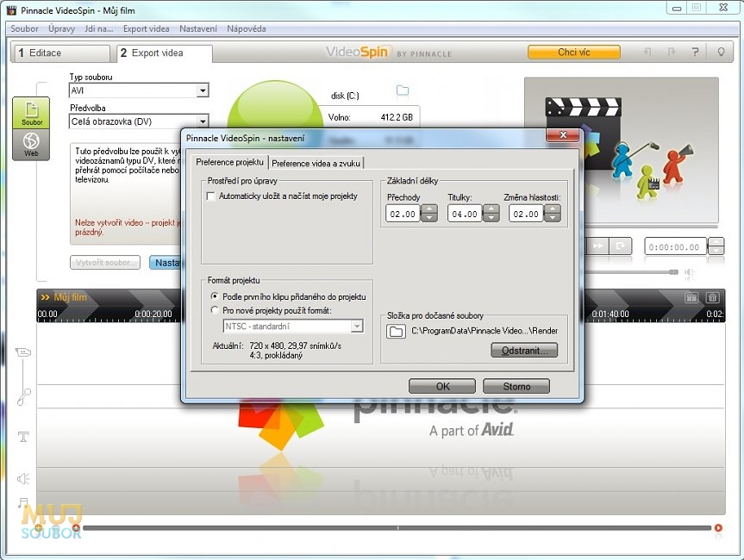
Task: Open help via question mark icon
Action: tap(695, 52)
